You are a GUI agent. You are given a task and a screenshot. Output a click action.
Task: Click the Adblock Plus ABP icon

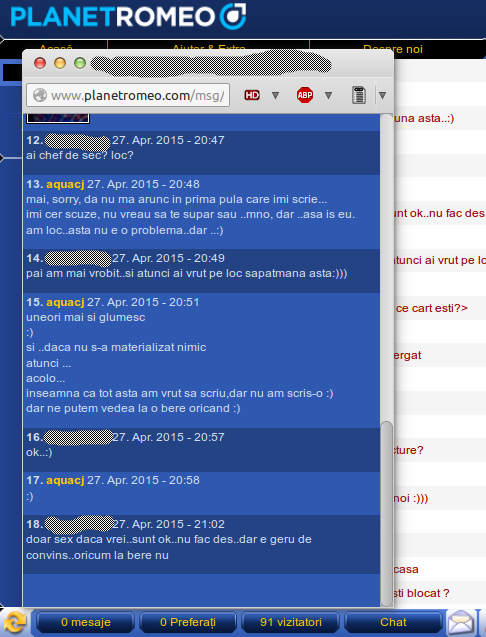(305, 95)
